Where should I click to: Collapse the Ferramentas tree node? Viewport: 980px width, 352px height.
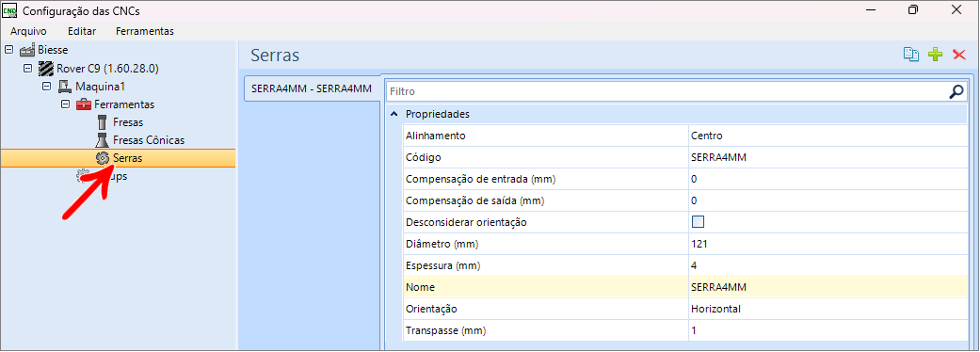tap(65, 104)
